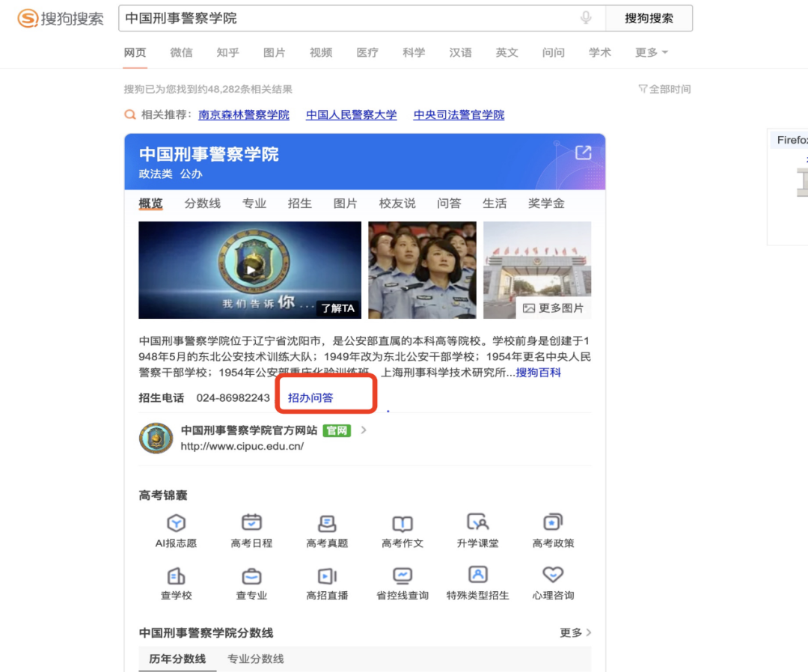The height and width of the screenshot is (672, 808).
Task: Open the 全部时间 time filter
Action: tap(664, 89)
